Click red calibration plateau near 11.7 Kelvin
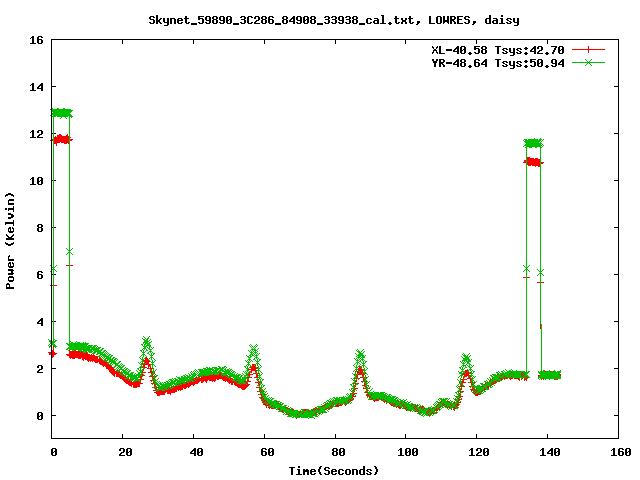Viewport: 640px width, 480px height. tap(62, 140)
